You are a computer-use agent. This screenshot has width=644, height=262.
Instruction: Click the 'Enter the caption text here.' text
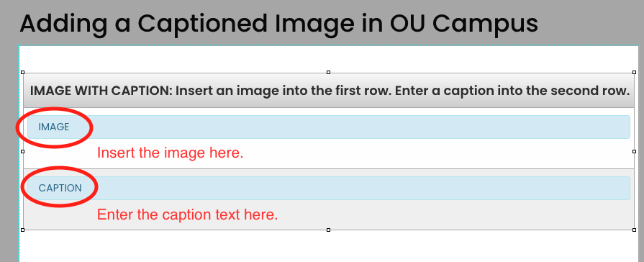(x=187, y=214)
